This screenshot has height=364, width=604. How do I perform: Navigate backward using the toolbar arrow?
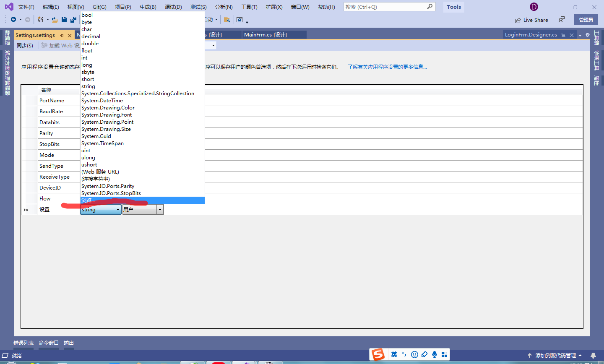point(13,20)
